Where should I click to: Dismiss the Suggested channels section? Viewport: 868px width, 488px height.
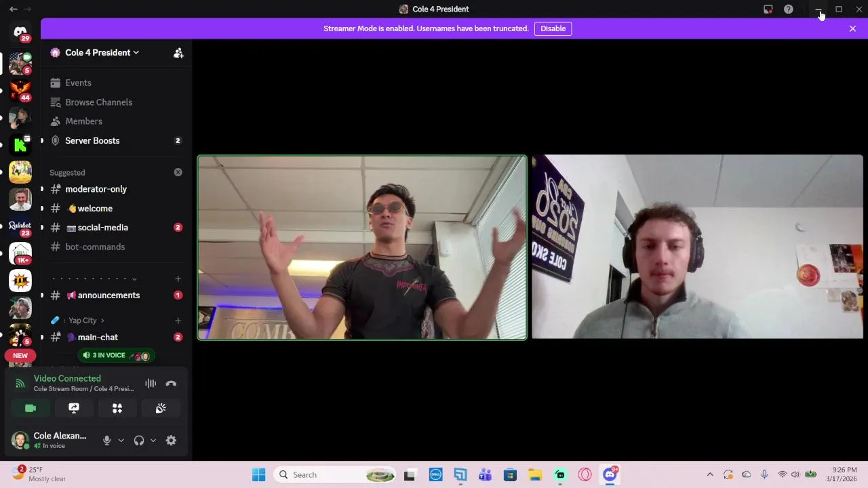click(x=178, y=172)
